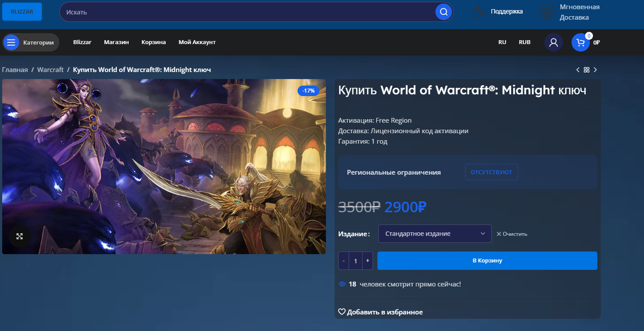Screen dimensions: 644x331
Task: Click the user account icon
Action: coord(553,42)
